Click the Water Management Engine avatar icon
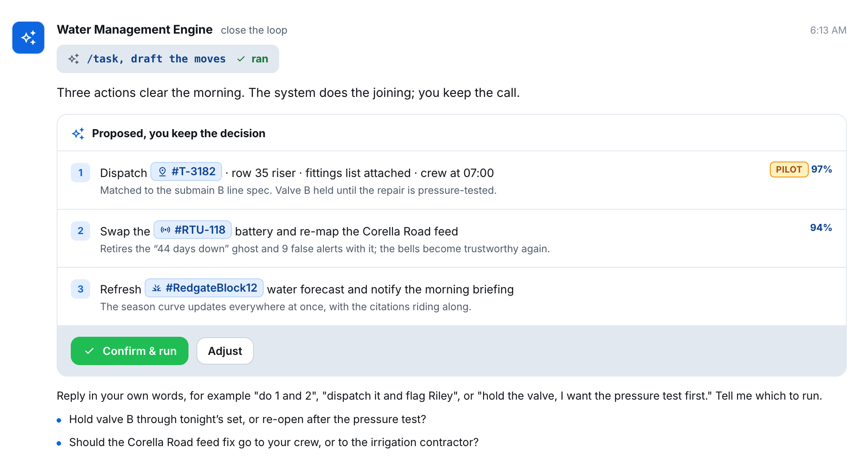Viewport: 868px width, 462px height. click(x=28, y=38)
